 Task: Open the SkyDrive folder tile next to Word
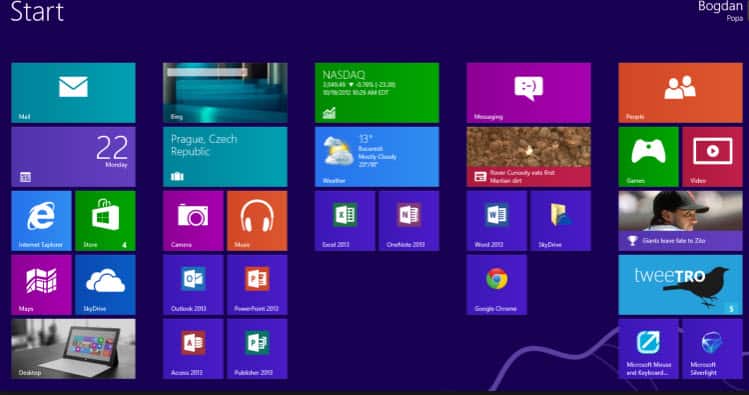[561, 221]
